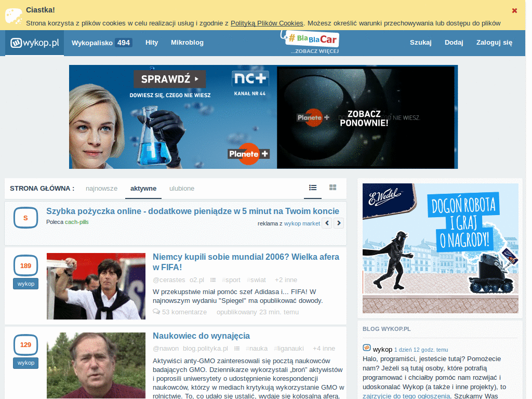Screen dimensions: 532x399
Task: Click 1 dzień 12 godz. temu timestamp
Action: coord(421,350)
